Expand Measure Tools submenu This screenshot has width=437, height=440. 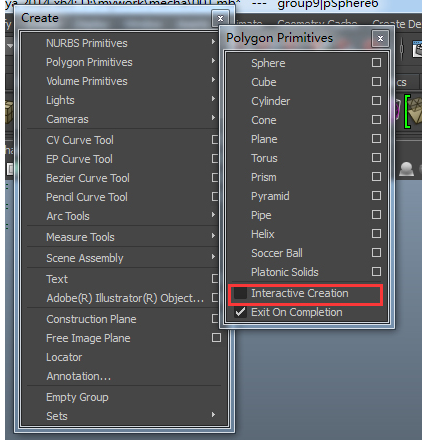pyautogui.click(x=213, y=236)
